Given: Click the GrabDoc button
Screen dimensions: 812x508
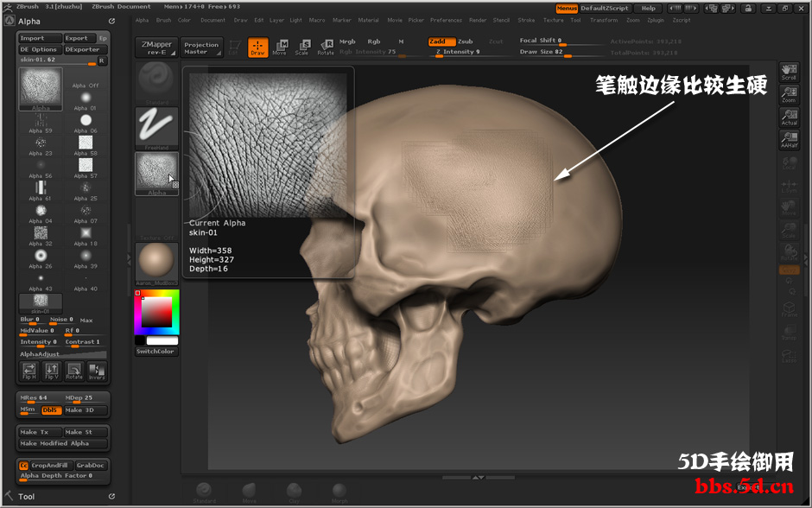Looking at the screenshot, I should [92, 465].
